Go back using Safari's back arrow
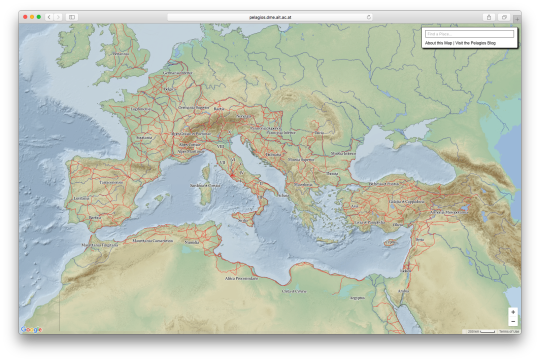The image size is (540, 361). tap(49, 17)
